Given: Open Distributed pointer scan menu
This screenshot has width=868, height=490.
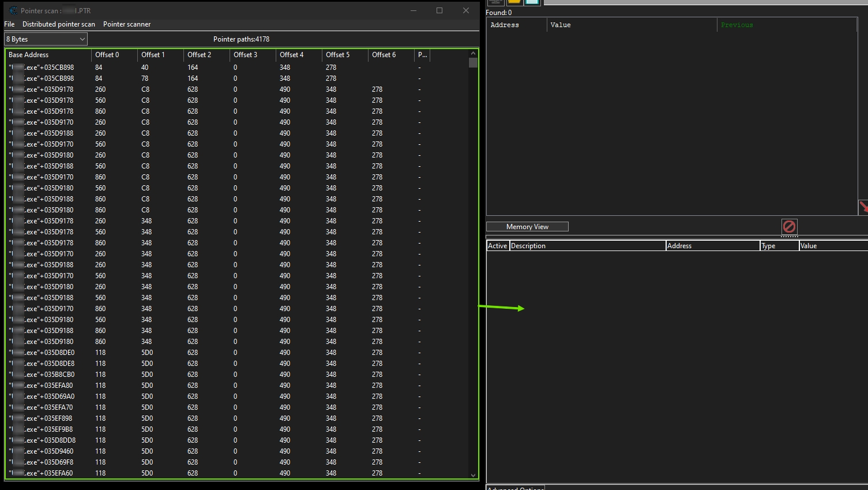Looking at the screenshot, I should (58, 24).
